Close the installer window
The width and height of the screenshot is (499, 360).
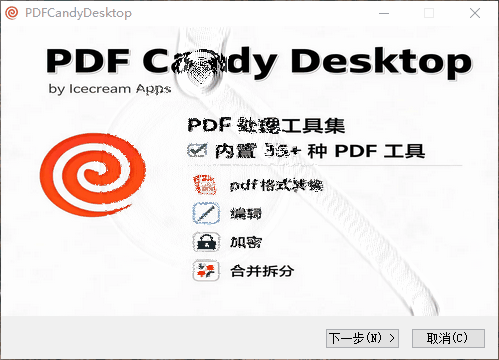475,13
